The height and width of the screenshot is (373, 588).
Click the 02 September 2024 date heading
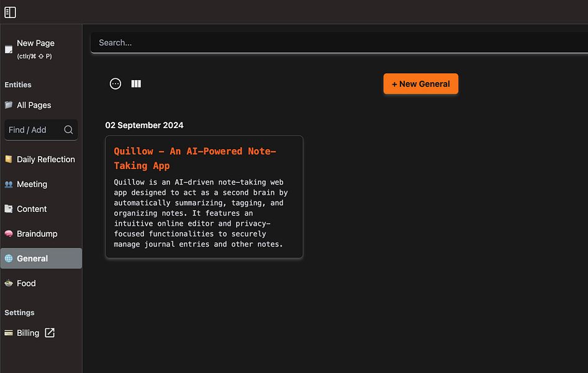(145, 126)
